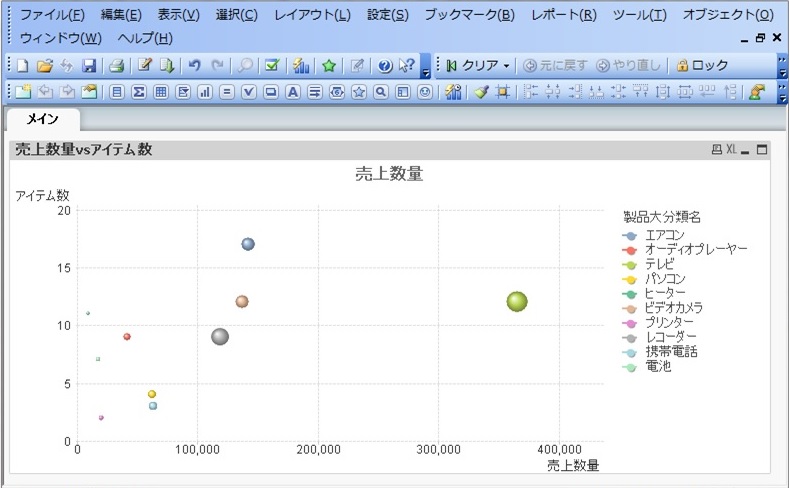Click the 売上数量vsアイテム数 chart caption
This screenshot has width=789, height=488.
(84, 149)
